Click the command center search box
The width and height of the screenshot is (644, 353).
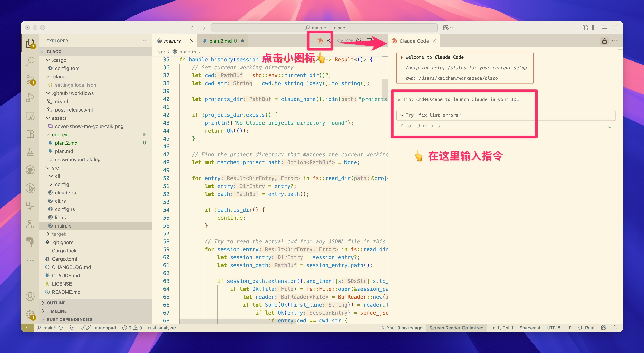324,28
